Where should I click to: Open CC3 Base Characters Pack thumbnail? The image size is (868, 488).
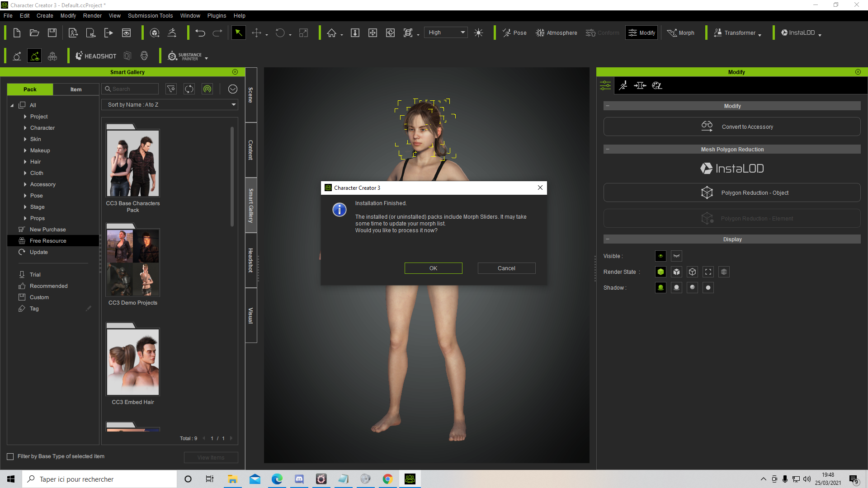coord(133,163)
